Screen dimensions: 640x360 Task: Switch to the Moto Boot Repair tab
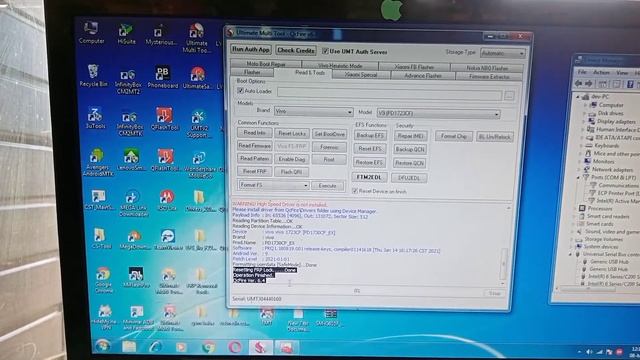point(266,64)
